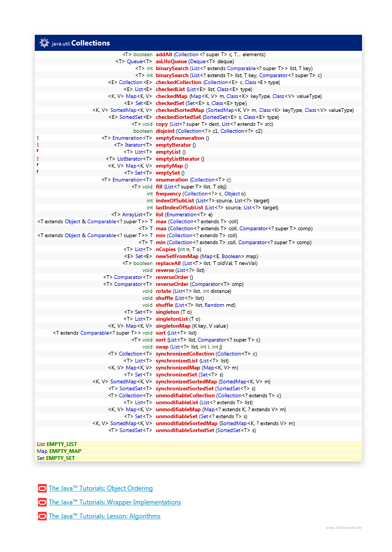Click the disjoint method name

(165, 131)
